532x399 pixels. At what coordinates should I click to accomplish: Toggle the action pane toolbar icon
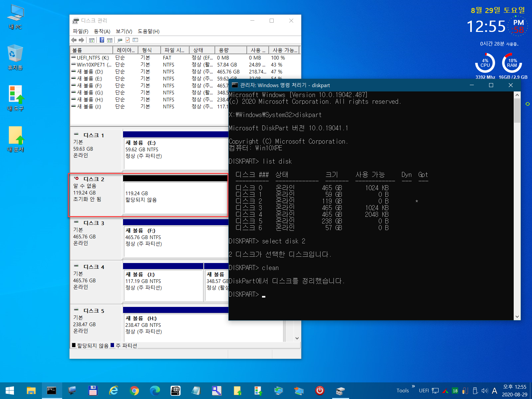pos(110,40)
